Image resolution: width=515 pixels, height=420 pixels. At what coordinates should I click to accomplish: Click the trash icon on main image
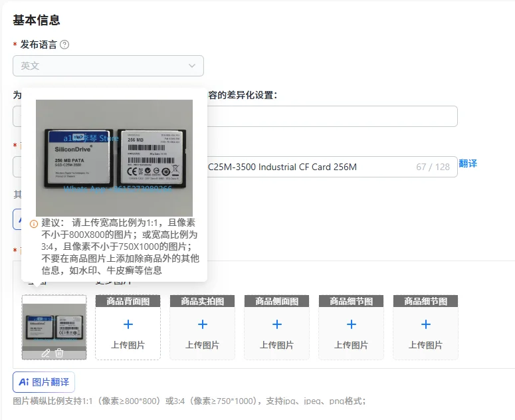(59, 353)
